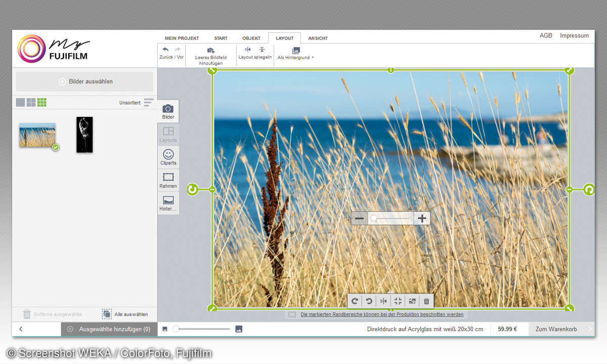The image size is (607, 364).
Task: Open the Rahmen side panel
Action: [x=168, y=180]
